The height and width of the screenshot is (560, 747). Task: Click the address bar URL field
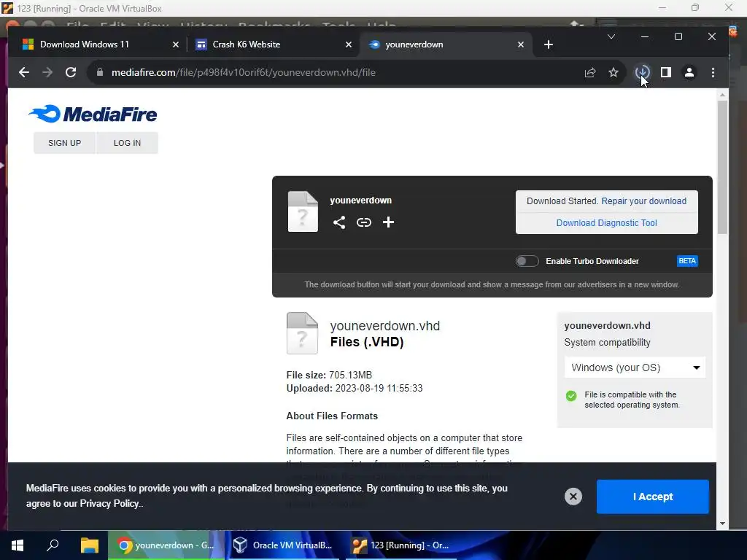tap(333, 72)
